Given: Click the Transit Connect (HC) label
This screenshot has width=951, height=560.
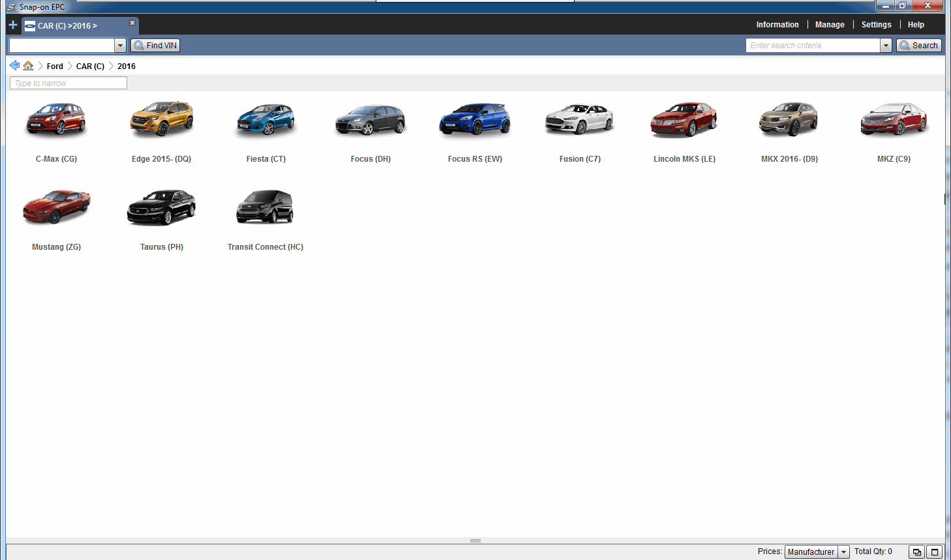Looking at the screenshot, I should [265, 247].
